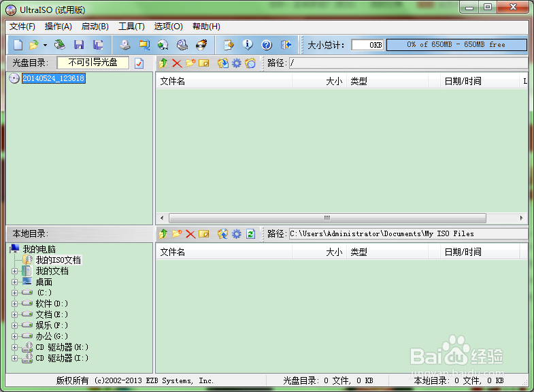Open the 帮助(H) menu
The image size is (534, 392).
click(x=206, y=27)
